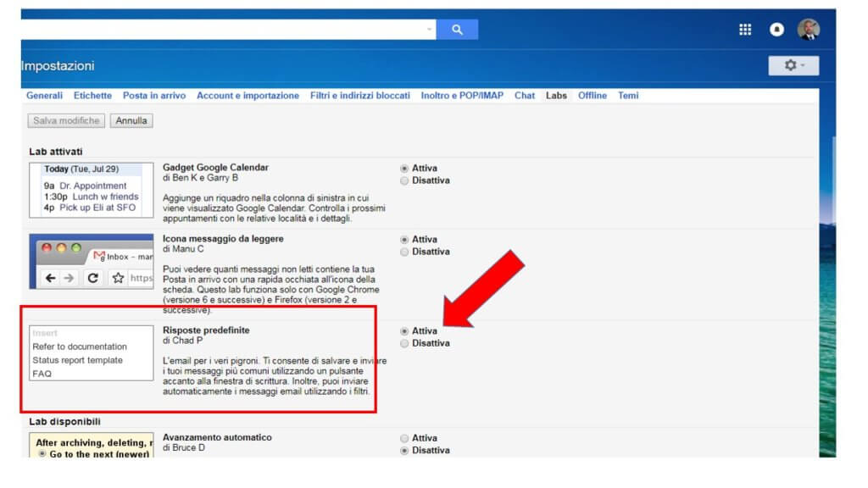Expand the search options arrow
The height and width of the screenshot is (488, 868).
click(429, 30)
